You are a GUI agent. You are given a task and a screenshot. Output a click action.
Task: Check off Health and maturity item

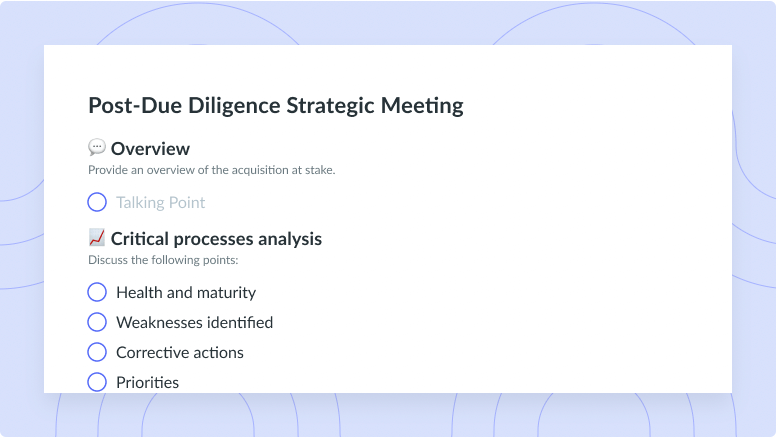pyautogui.click(x=97, y=292)
